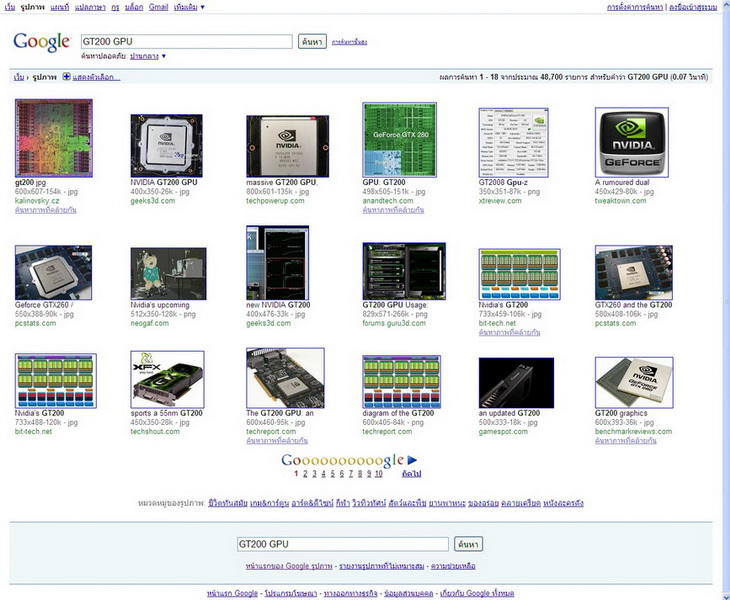Click the search button next to bottom search box
Image resolution: width=730 pixels, height=600 pixels.
click(x=468, y=544)
